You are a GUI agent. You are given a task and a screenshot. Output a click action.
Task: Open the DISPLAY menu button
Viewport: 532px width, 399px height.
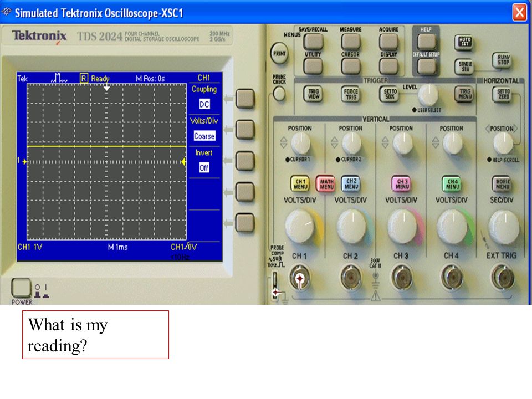click(388, 66)
